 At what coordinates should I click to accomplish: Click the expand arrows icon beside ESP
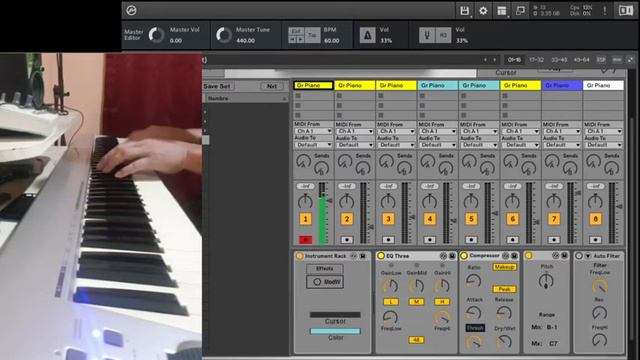click(x=630, y=60)
